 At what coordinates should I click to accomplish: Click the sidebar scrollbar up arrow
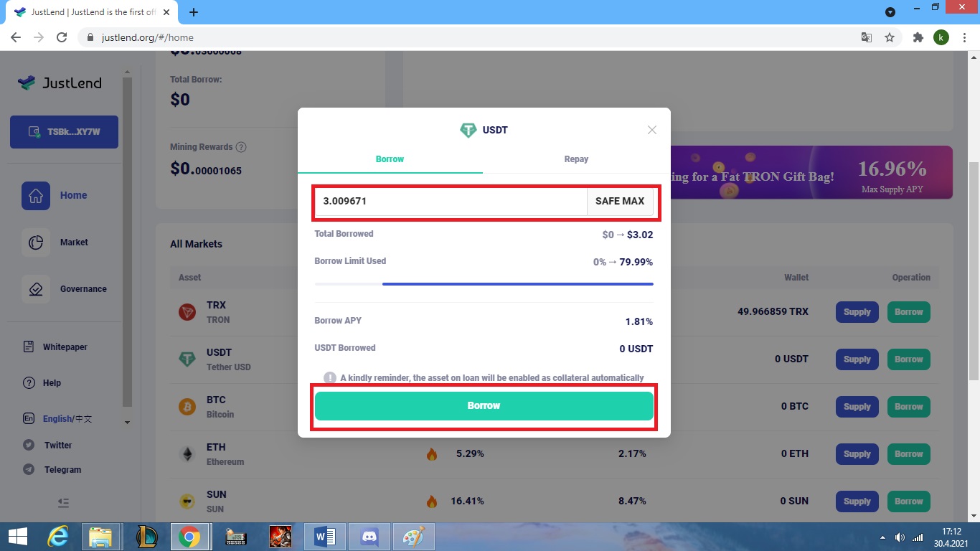[x=128, y=72]
